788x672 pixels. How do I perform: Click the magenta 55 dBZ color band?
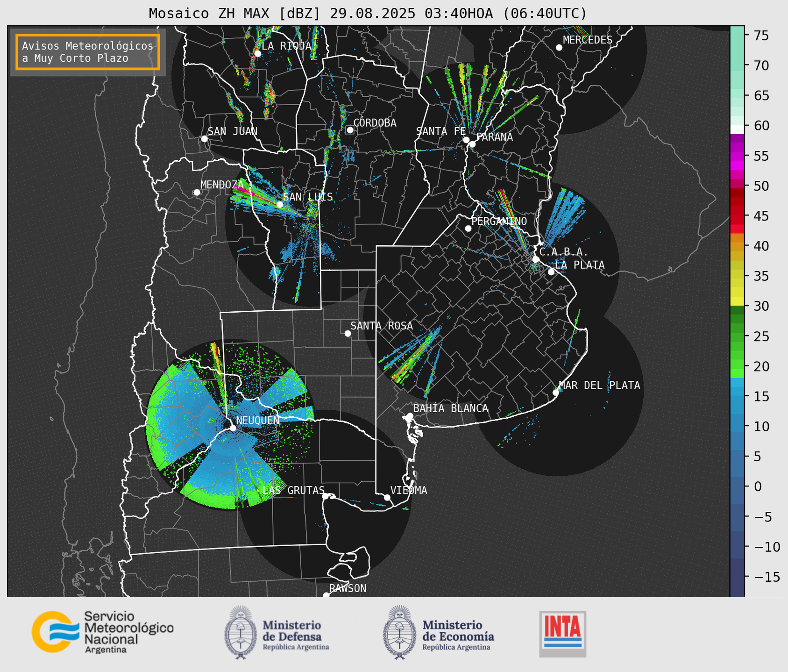(737, 157)
